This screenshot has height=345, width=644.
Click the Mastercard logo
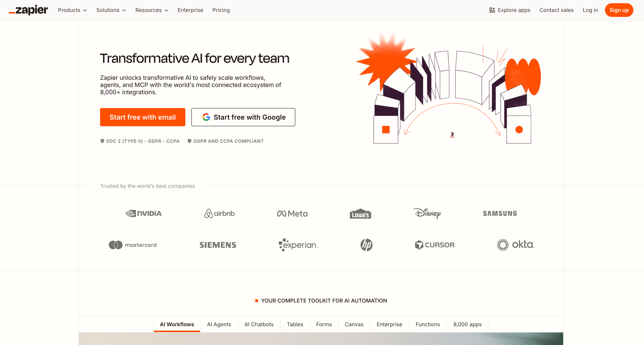coord(133,245)
